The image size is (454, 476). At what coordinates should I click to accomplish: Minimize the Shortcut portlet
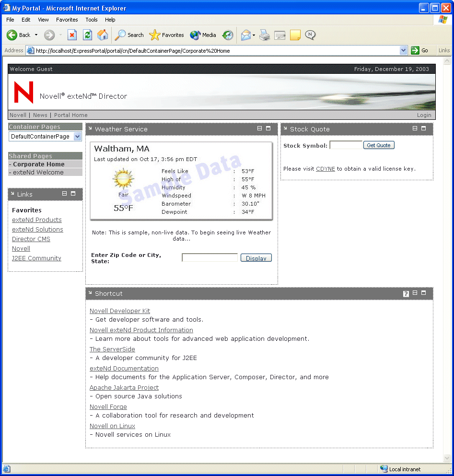415,293
